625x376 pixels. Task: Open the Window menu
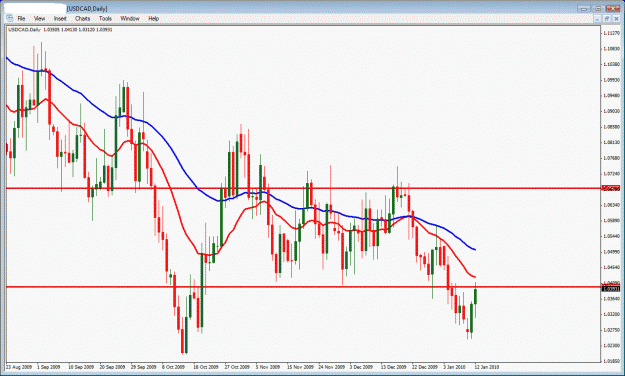(130, 18)
